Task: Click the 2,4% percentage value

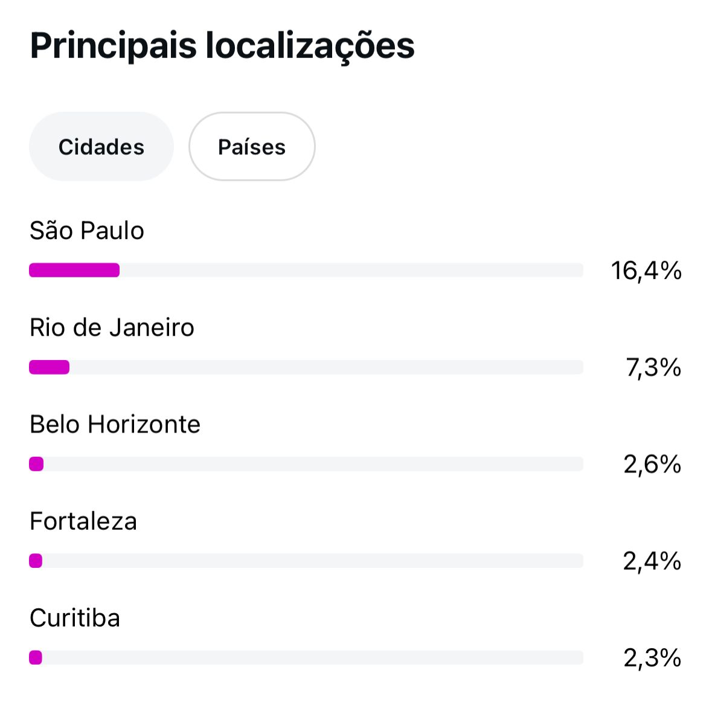Action: [652, 561]
